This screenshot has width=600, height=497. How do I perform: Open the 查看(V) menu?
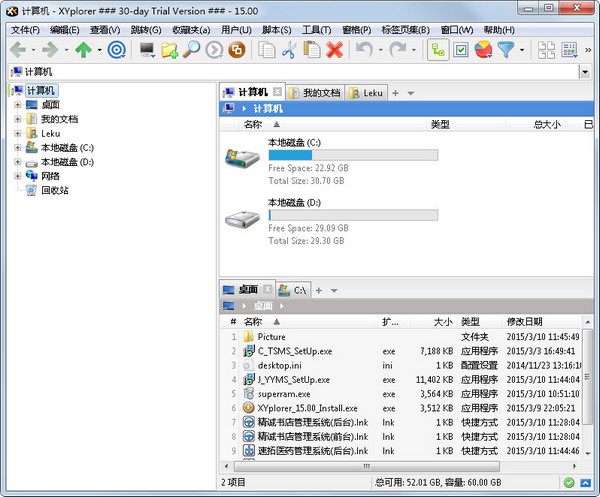point(105,30)
